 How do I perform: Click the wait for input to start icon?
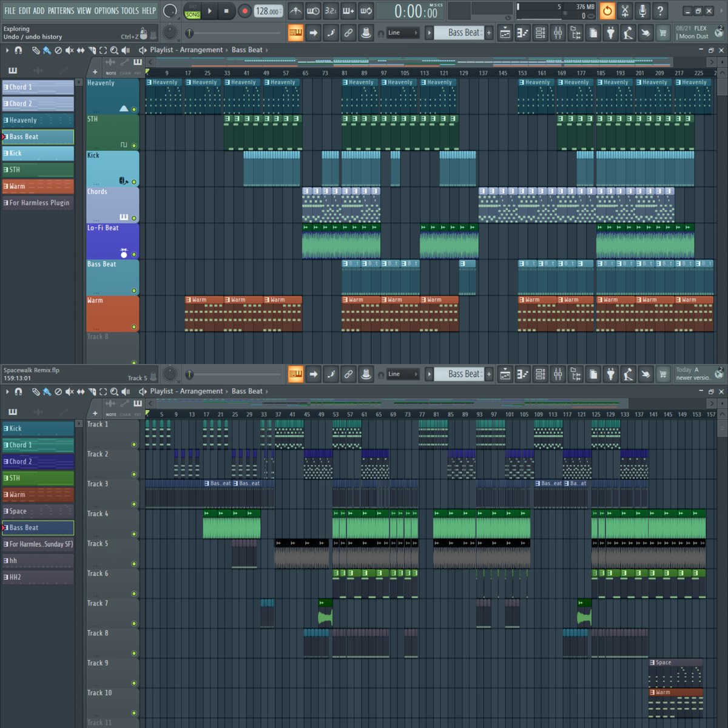tap(313, 11)
